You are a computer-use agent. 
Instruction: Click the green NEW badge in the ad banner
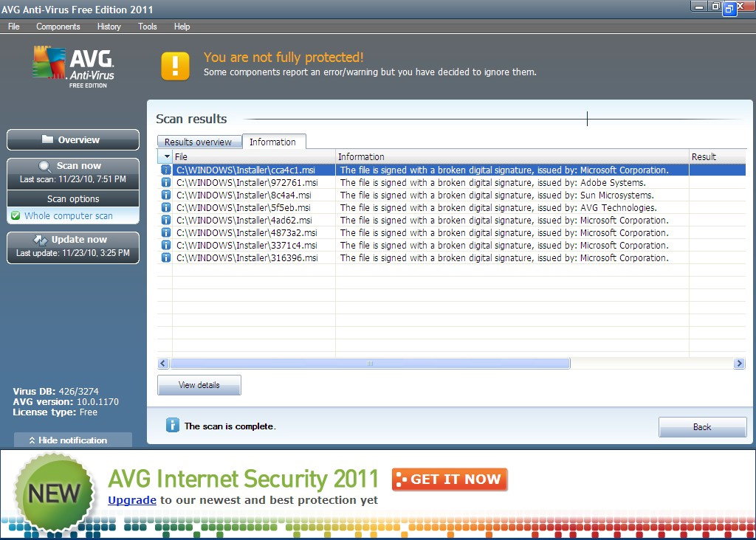(x=54, y=493)
